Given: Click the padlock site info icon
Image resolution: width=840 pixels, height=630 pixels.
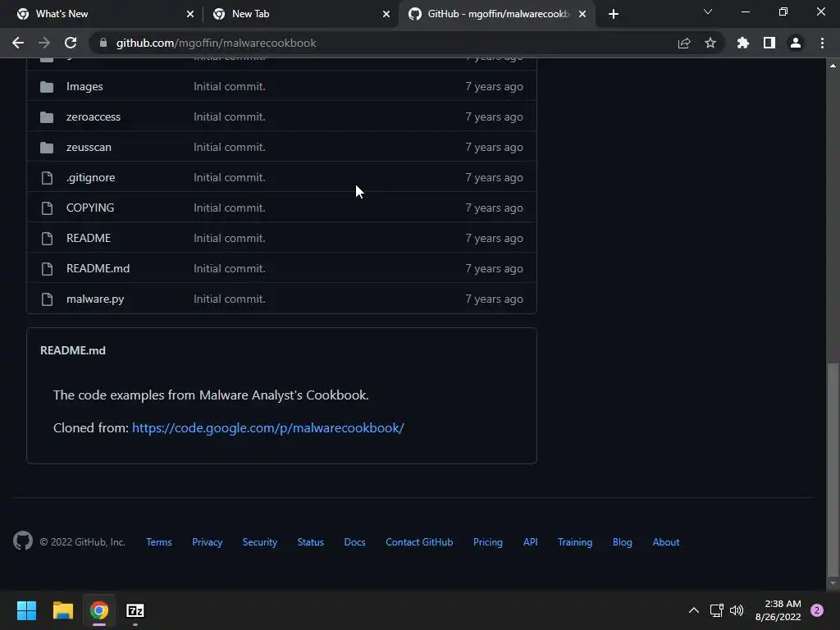Looking at the screenshot, I should 103,43.
